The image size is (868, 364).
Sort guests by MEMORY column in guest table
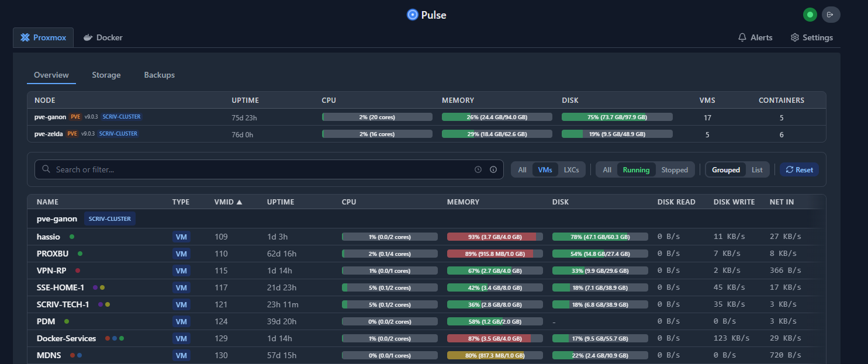pyautogui.click(x=463, y=202)
